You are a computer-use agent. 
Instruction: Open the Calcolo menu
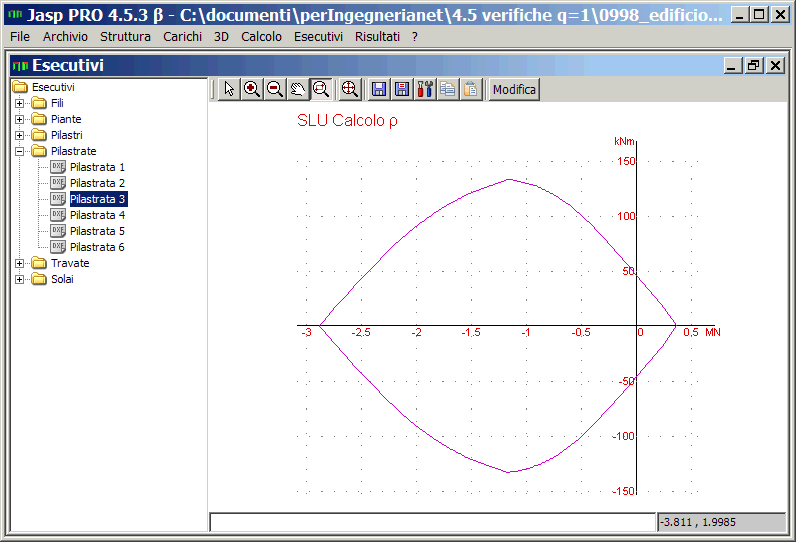[x=261, y=37]
